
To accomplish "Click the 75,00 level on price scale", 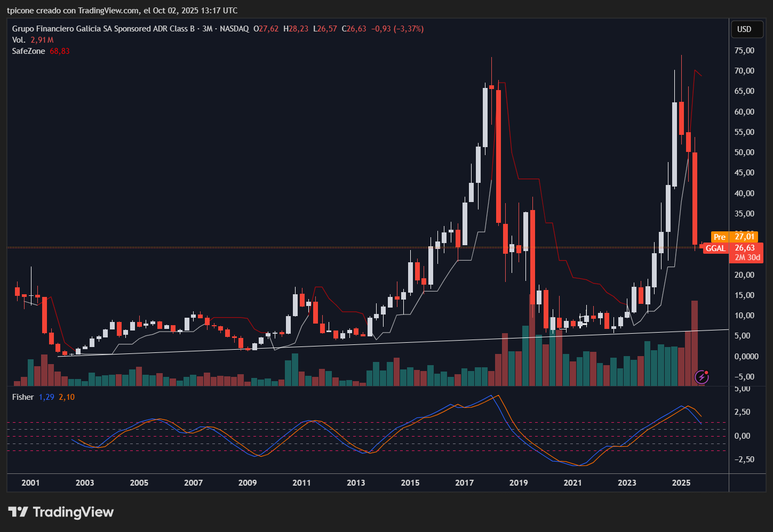I will point(744,51).
